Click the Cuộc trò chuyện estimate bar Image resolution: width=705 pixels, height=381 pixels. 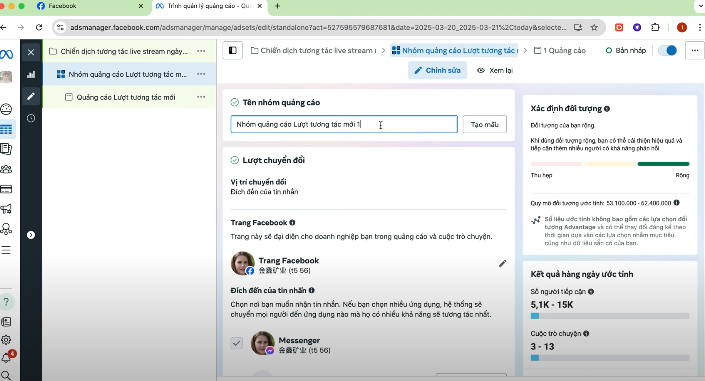(610, 358)
